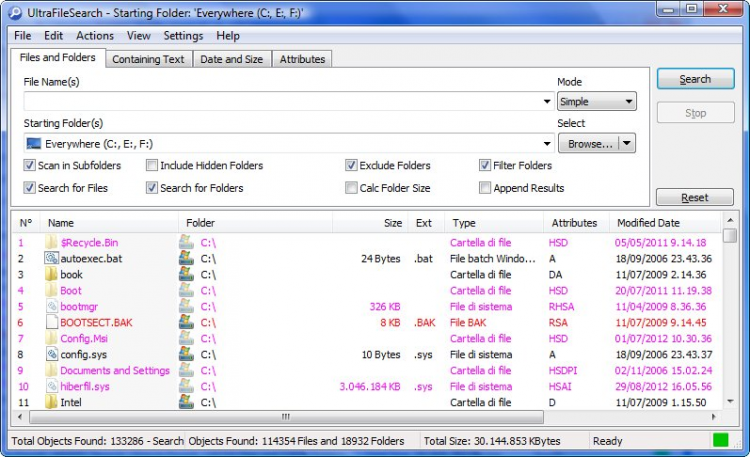The image size is (750, 457).
Task: Click the 326 KB size of bootmgr
Action: [x=385, y=306]
